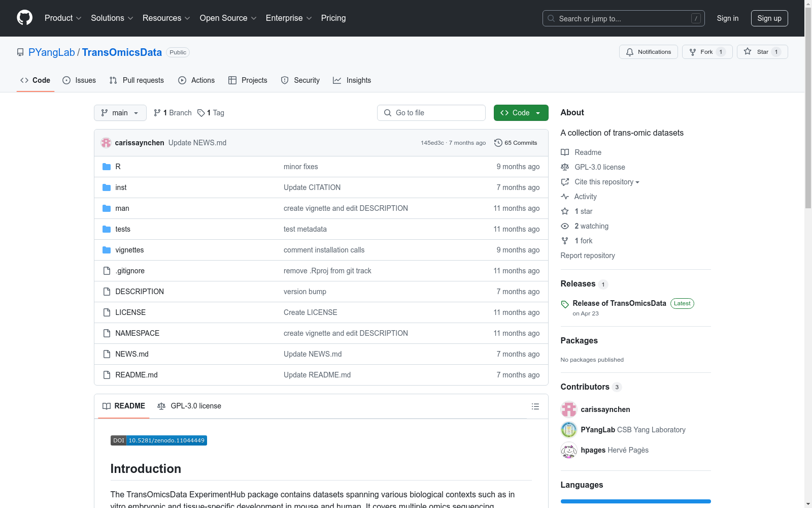The width and height of the screenshot is (812, 508).
Task: Click the Search or jump to field
Action: click(624, 18)
